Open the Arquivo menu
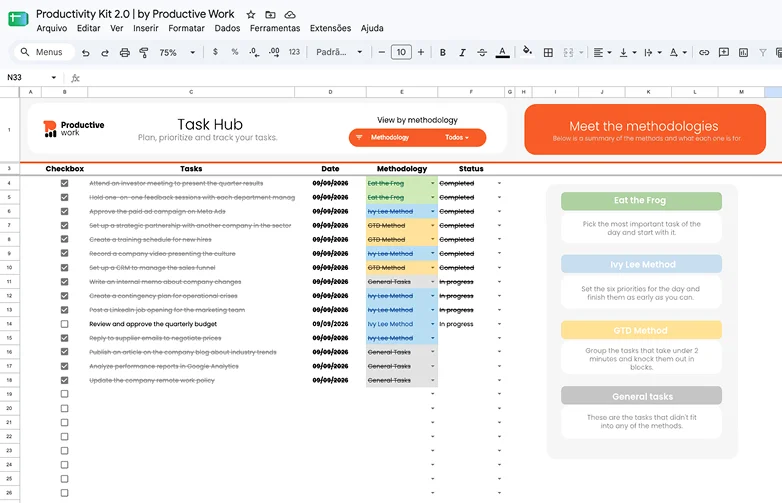 click(51, 28)
